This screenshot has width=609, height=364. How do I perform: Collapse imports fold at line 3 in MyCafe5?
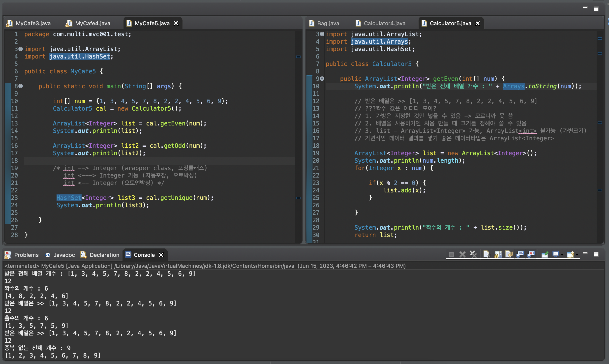[21, 49]
